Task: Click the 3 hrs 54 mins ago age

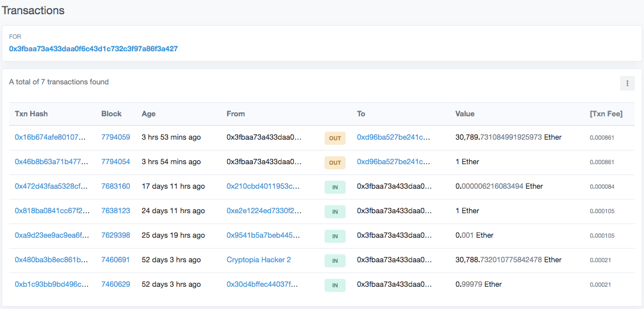Action: 171,162
